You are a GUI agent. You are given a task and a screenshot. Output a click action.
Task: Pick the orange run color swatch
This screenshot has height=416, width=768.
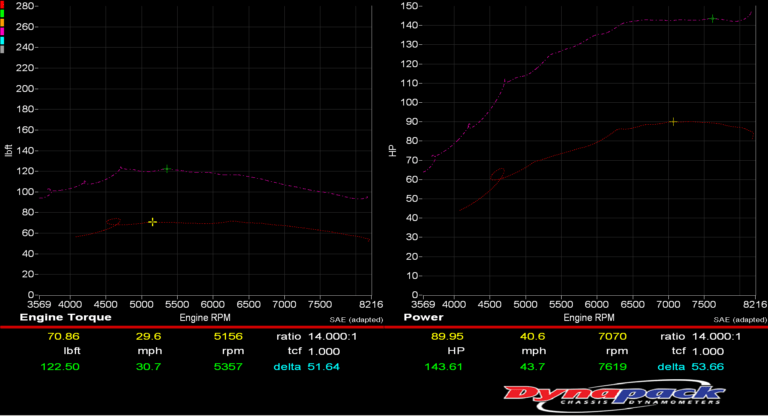[x=3, y=21]
